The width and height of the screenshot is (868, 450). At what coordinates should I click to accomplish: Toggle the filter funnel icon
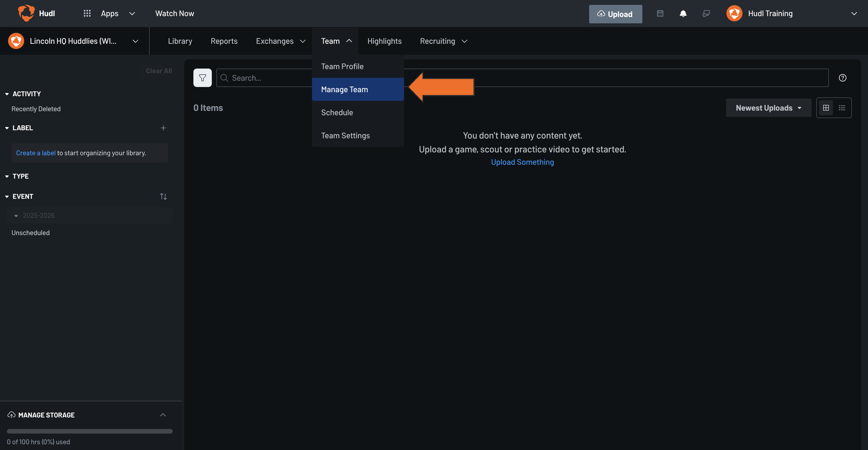(203, 77)
